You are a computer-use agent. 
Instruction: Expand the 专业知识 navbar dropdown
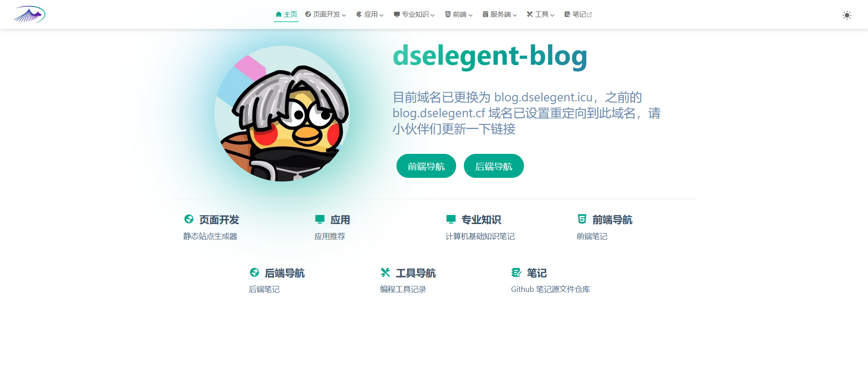pos(414,14)
